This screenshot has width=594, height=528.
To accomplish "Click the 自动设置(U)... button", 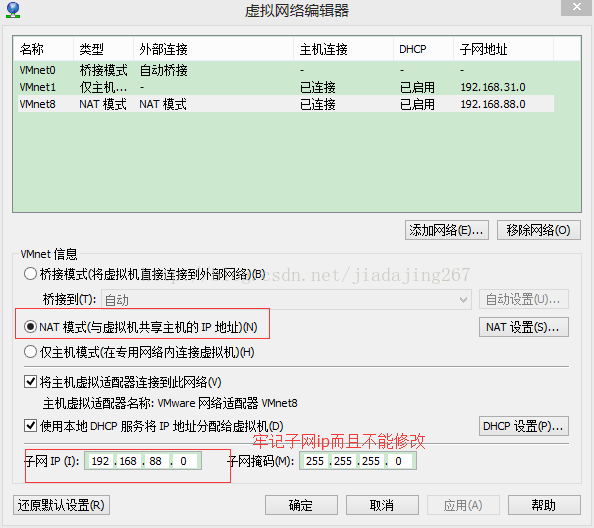I will pyautogui.click(x=524, y=300).
